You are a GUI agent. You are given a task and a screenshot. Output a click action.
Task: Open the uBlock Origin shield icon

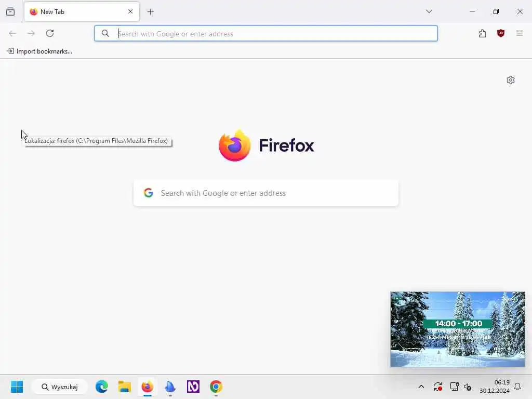[x=501, y=33]
